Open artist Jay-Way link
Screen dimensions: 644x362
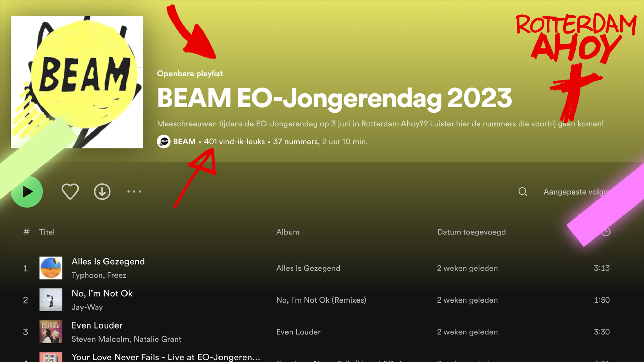click(x=87, y=307)
